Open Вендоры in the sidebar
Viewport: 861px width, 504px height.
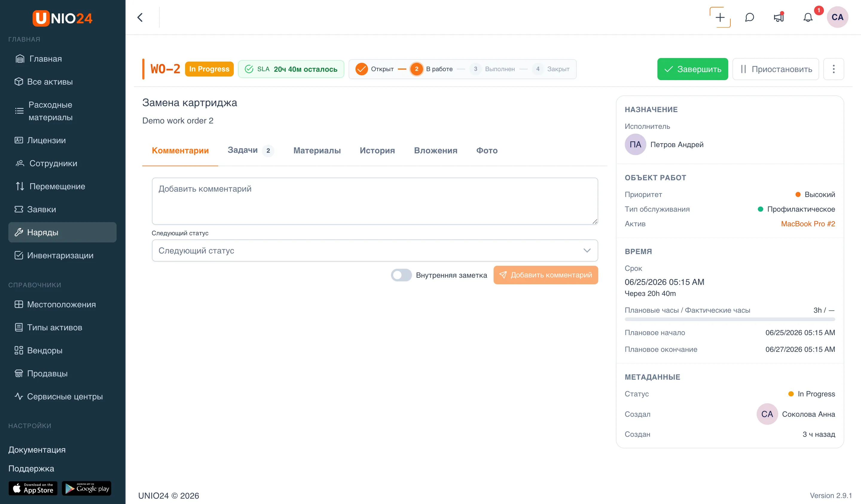coord(62,351)
